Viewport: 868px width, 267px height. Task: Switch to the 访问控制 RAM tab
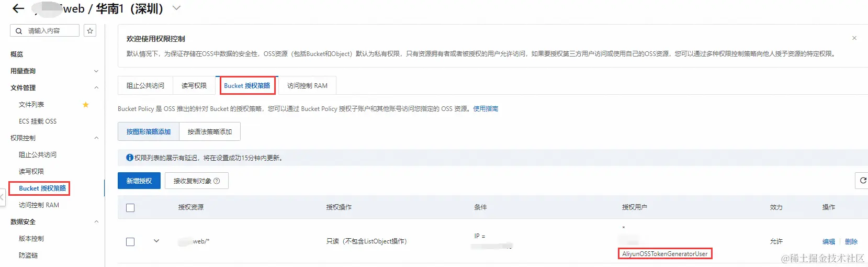point(307,85)
